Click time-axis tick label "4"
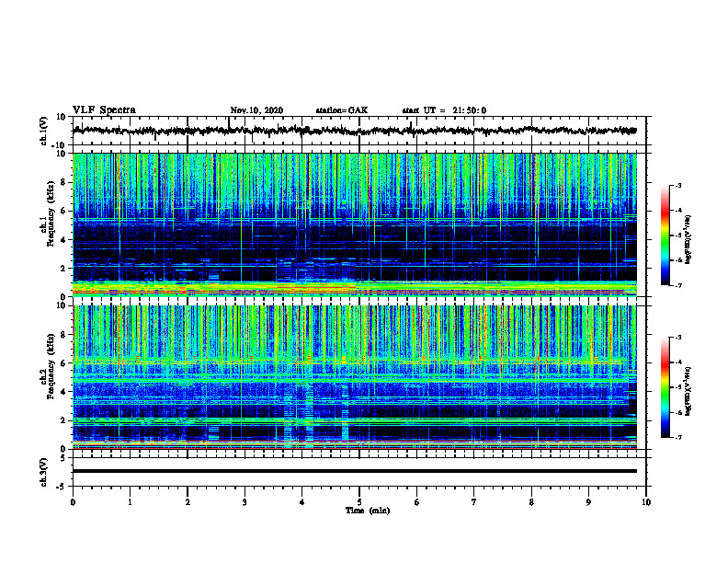This screenshot has height=563, width=728. point(302,502)
